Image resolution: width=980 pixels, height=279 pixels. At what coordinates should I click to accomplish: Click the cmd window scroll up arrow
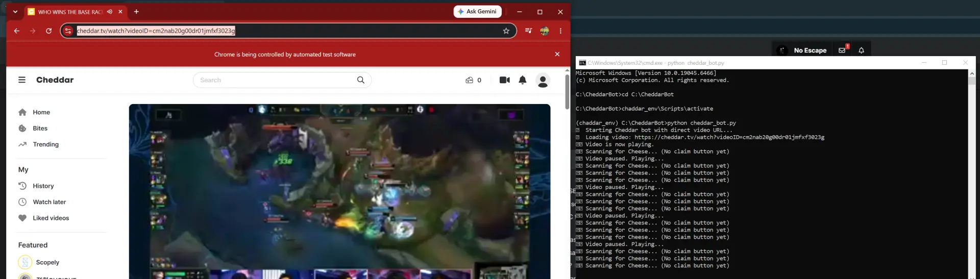[x=972, y=73]
